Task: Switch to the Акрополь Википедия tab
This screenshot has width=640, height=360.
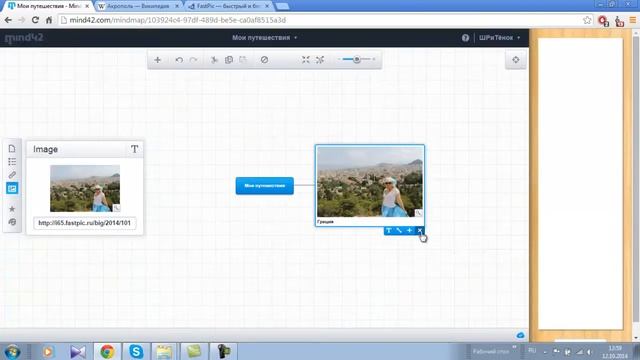Action: (x=138, y=6)
